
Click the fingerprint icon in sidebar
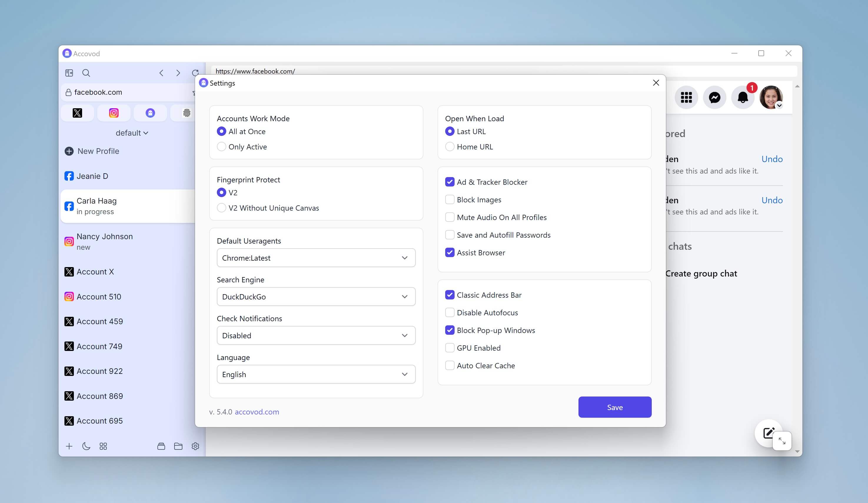pyautogui.click(x=186, y=113)
